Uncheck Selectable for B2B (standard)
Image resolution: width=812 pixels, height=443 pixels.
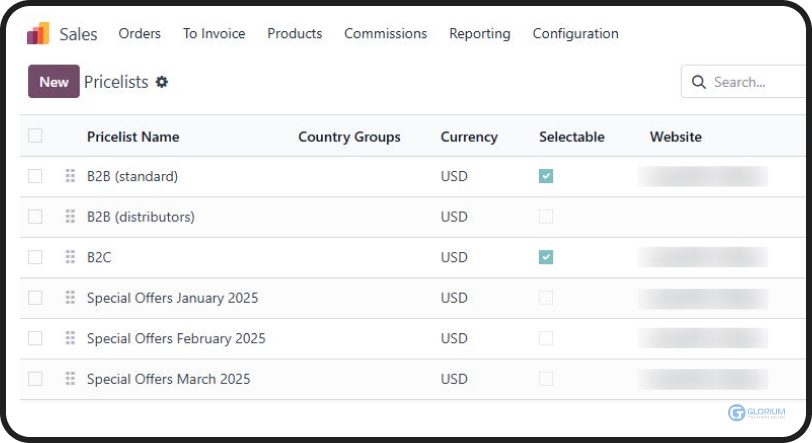pos(546,176)
